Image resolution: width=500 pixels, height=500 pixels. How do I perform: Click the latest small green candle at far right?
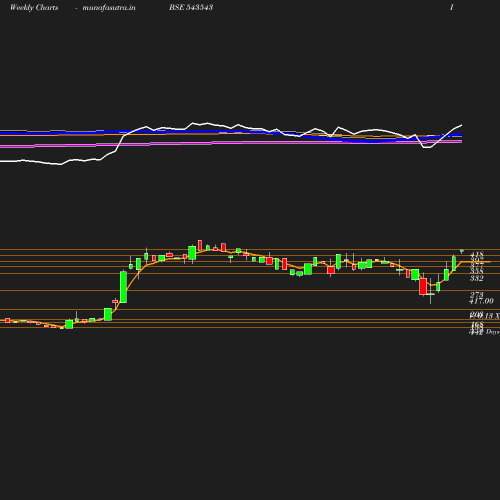(x=462, y=251)
